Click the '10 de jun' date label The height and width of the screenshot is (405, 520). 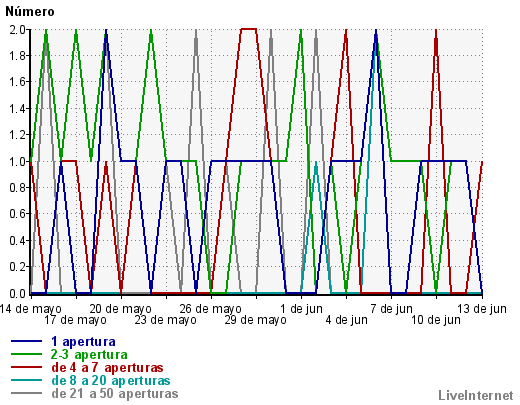coord(436,320)
